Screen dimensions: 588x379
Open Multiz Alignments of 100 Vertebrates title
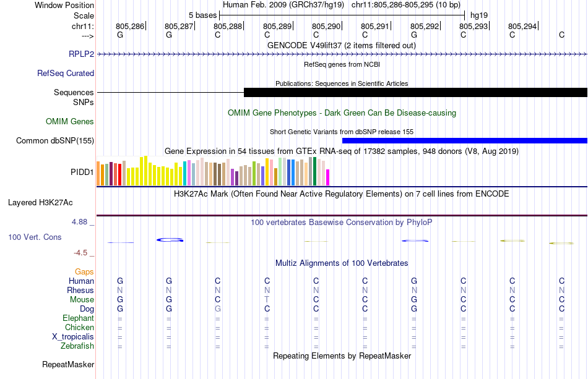tap(342, 263)
